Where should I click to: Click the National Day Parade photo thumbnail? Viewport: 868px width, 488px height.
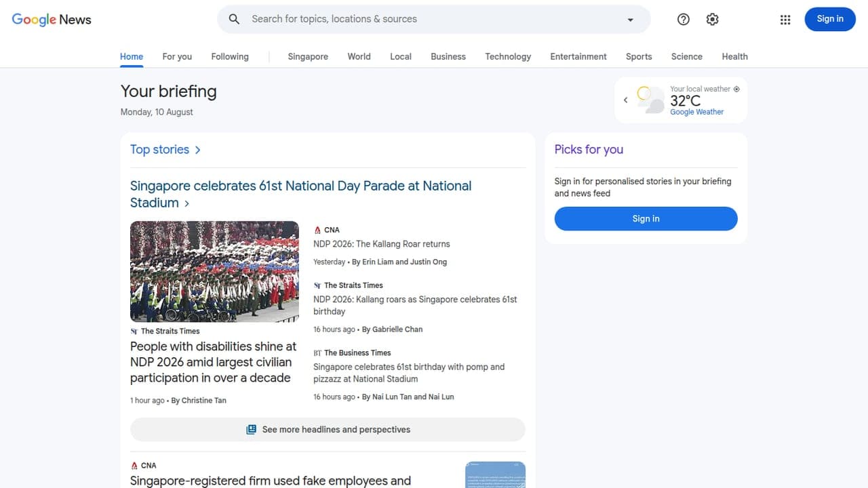(x=214, y=271)
